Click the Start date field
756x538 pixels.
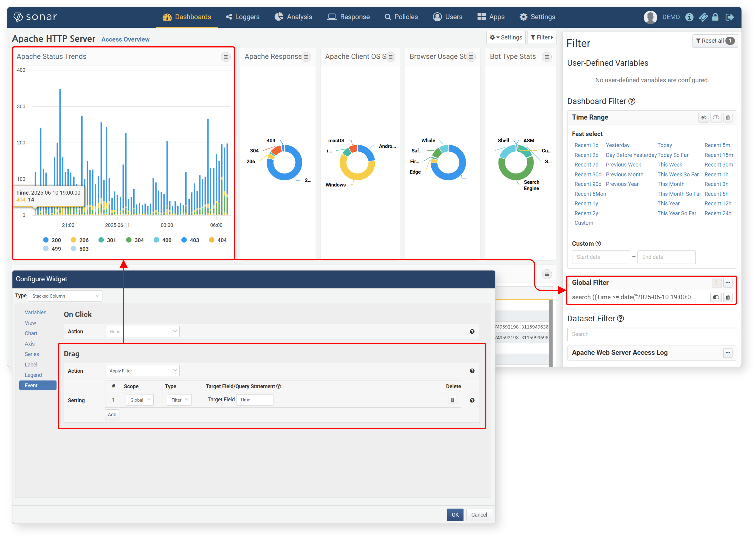601,257
